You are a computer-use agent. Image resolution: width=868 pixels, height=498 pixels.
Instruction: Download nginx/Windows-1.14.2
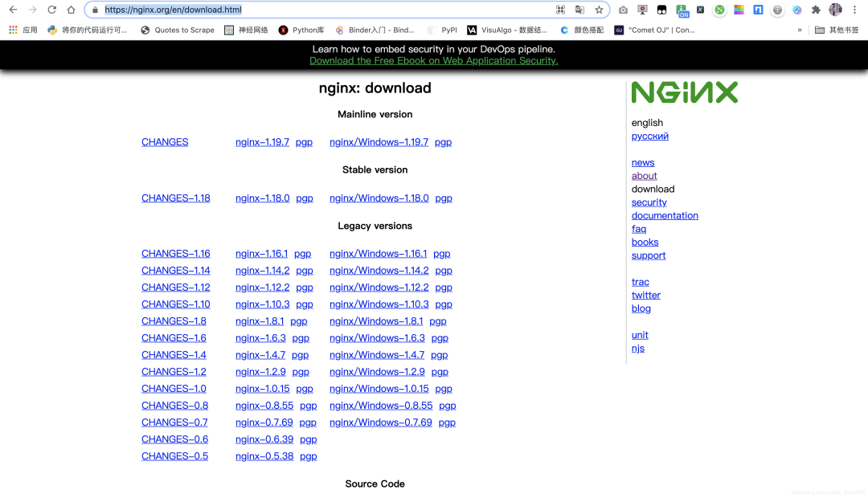point(379,271)
